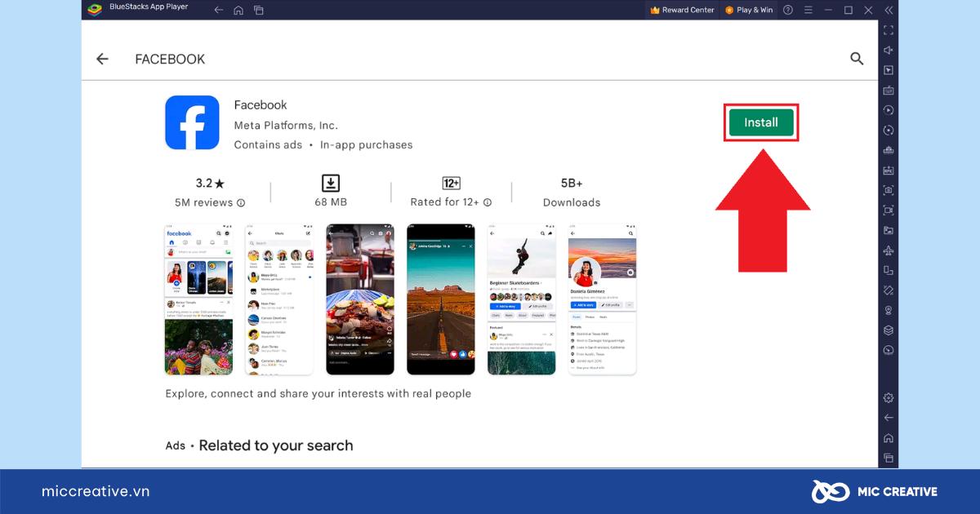Click the info icon next to Rated for 12+
This screenshot has width=980, height=514.
(488, 202)
